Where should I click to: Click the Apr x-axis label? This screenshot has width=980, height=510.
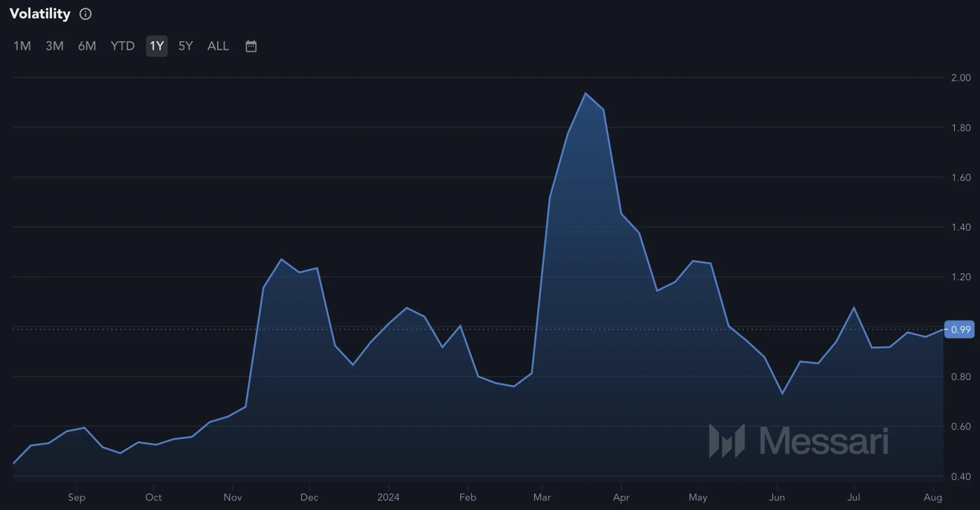tap(621, 497)
